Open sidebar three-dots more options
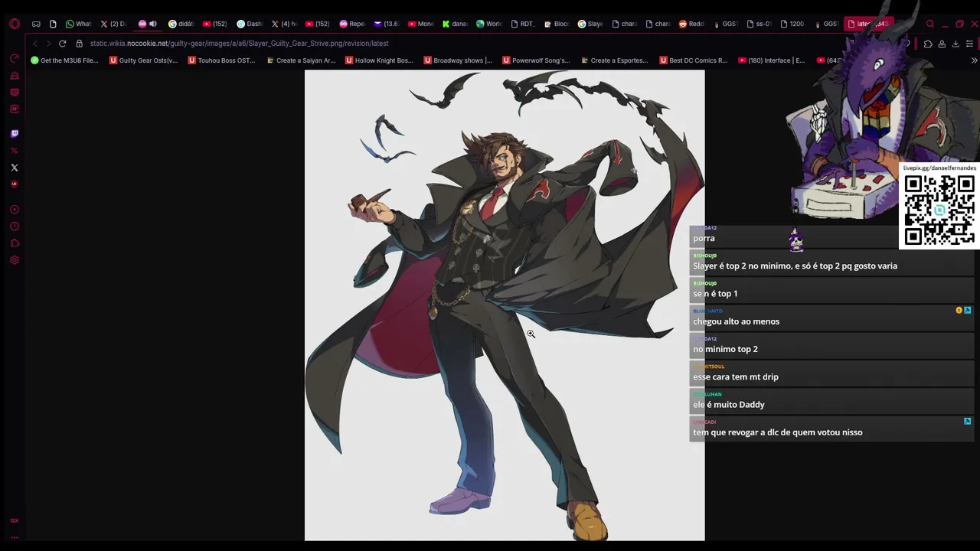The image size is (980, 551). 15,537
